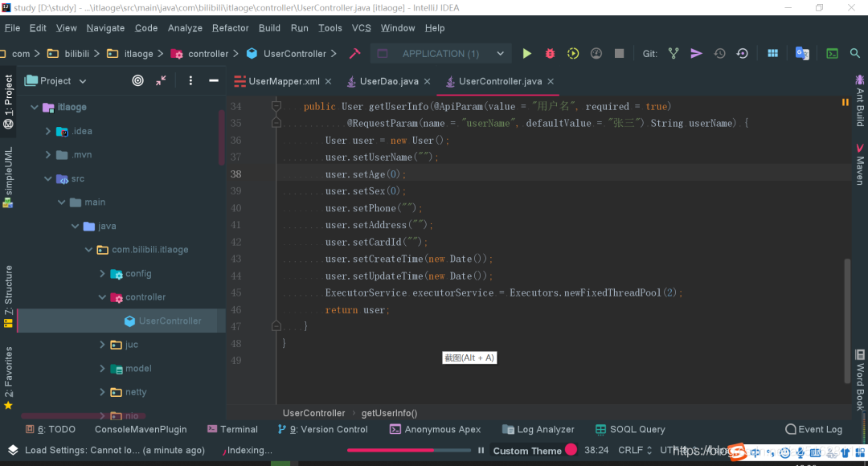Expand the .idea folder
The height and width of the screenshot is (466, 868).
tap(48, 131)
